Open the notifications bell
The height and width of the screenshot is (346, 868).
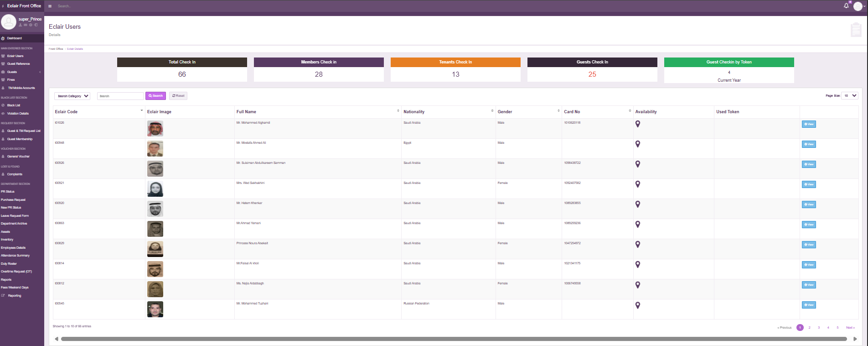846,6
